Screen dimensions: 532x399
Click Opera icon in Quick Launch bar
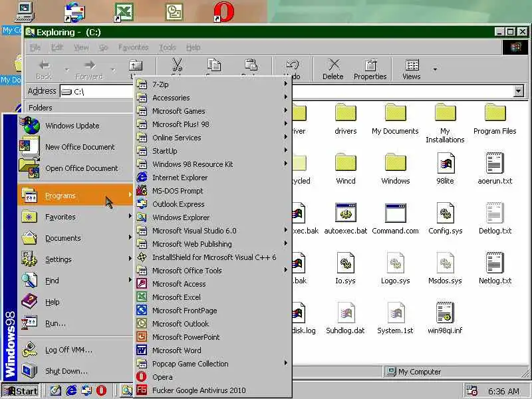coord(101,390)
